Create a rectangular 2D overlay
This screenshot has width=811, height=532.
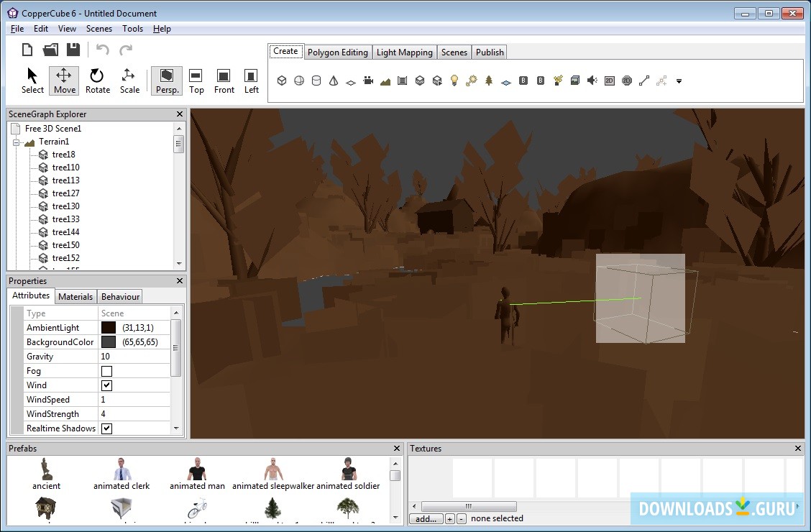click(609, 81)
